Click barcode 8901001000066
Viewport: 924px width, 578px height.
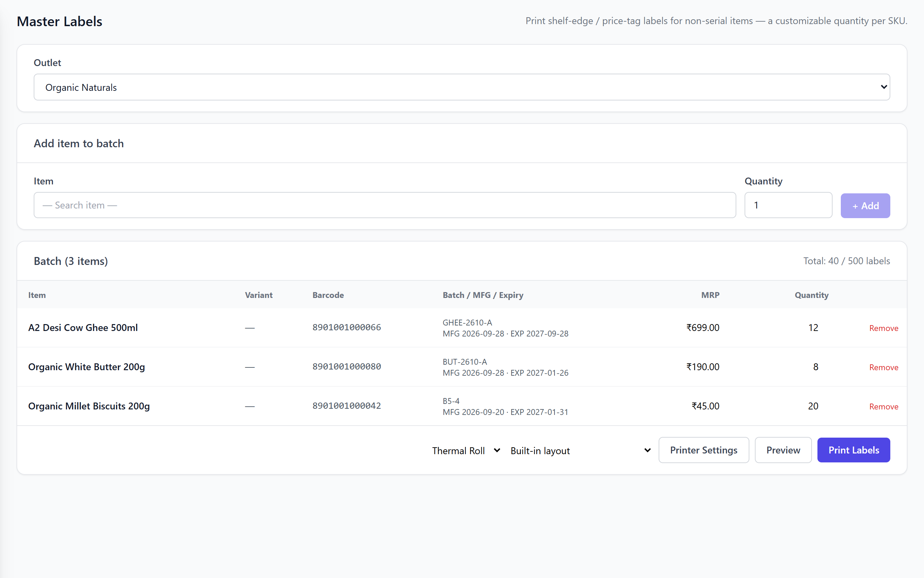[x=347, y=327]
